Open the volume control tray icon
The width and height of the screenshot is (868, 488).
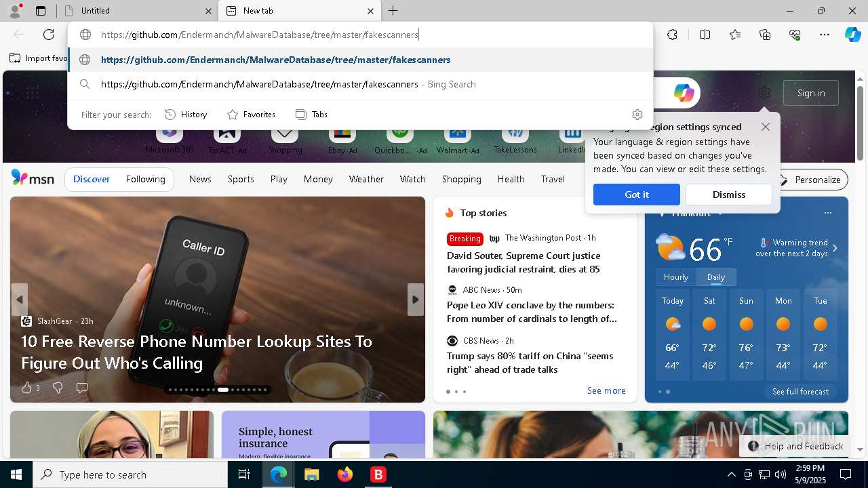click(781, 474)
